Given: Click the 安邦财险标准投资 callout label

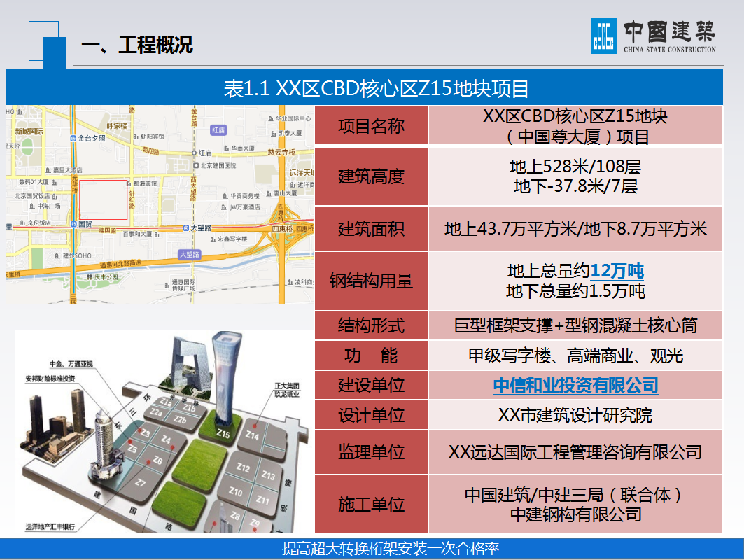Looking at the screenshot, I should tap(50, 379).
